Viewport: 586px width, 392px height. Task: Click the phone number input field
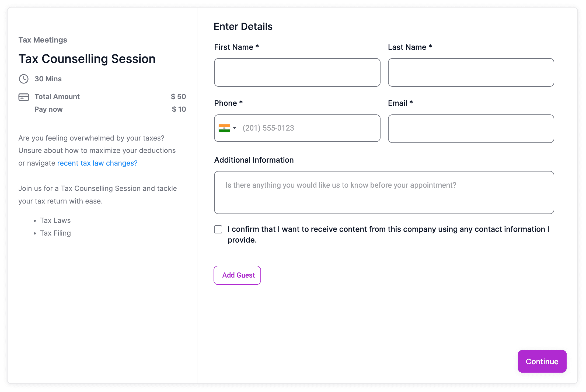310,128
